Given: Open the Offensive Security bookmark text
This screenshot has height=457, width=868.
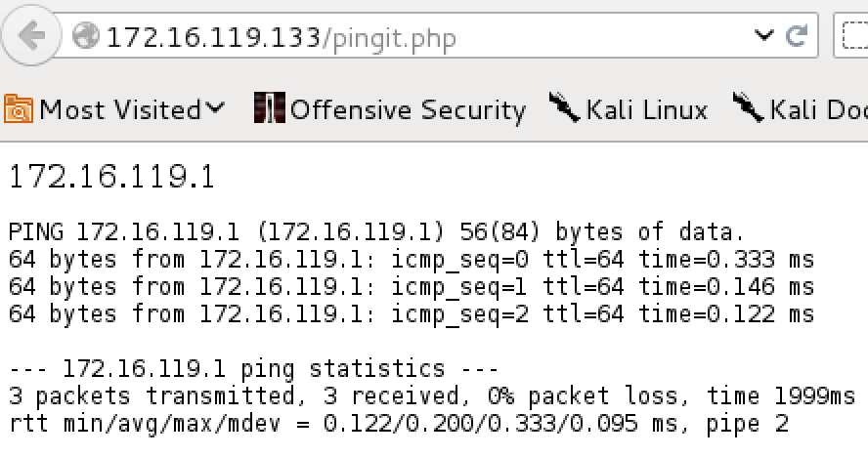Looking at the screenshot, I should tap(408, 110).
